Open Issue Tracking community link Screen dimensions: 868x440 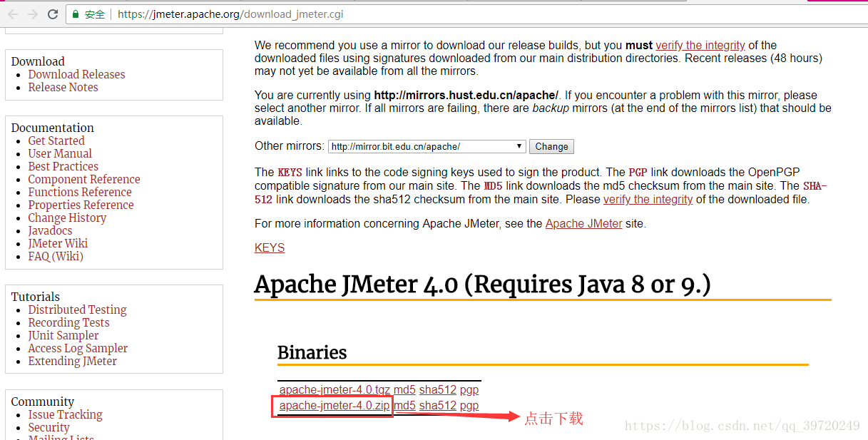(x=65, y=414)
